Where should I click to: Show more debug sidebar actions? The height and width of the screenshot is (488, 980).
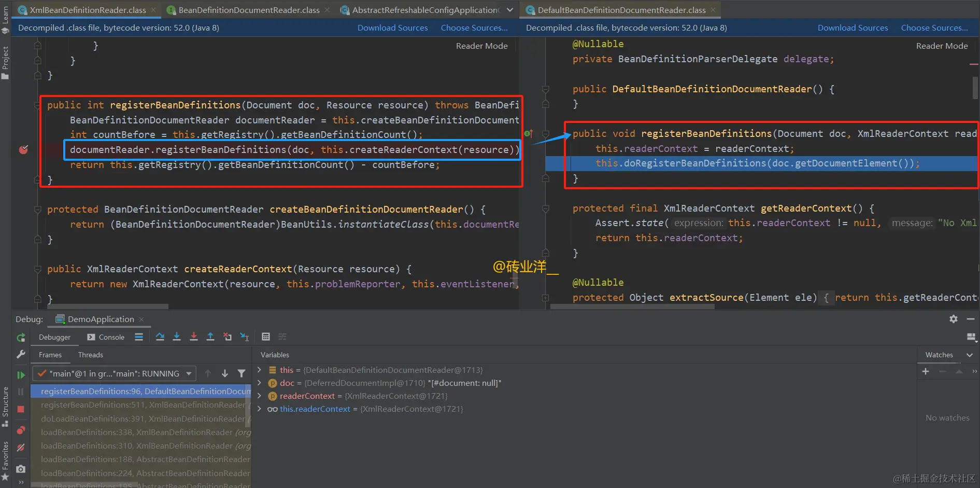point(21,482)
